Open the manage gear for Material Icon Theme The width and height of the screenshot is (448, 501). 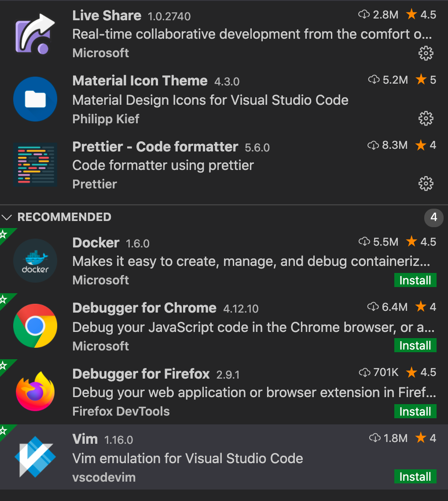pos(426,118)
